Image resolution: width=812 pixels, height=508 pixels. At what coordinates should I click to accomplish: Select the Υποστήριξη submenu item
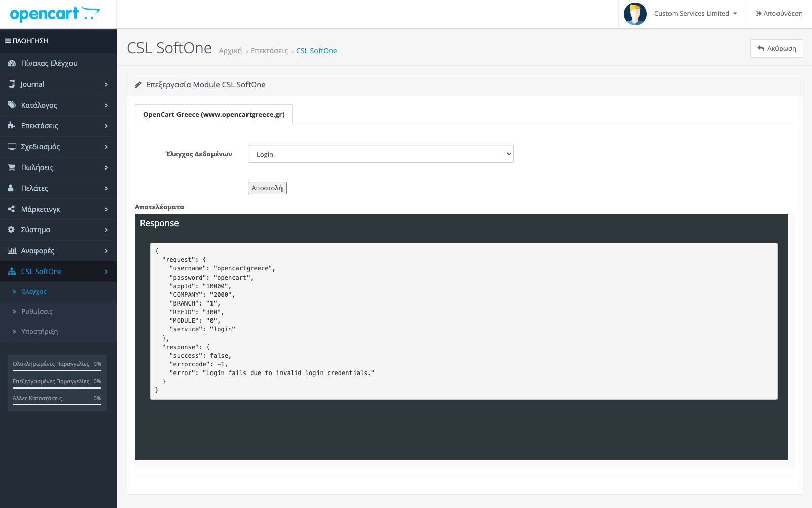[58, 332]
